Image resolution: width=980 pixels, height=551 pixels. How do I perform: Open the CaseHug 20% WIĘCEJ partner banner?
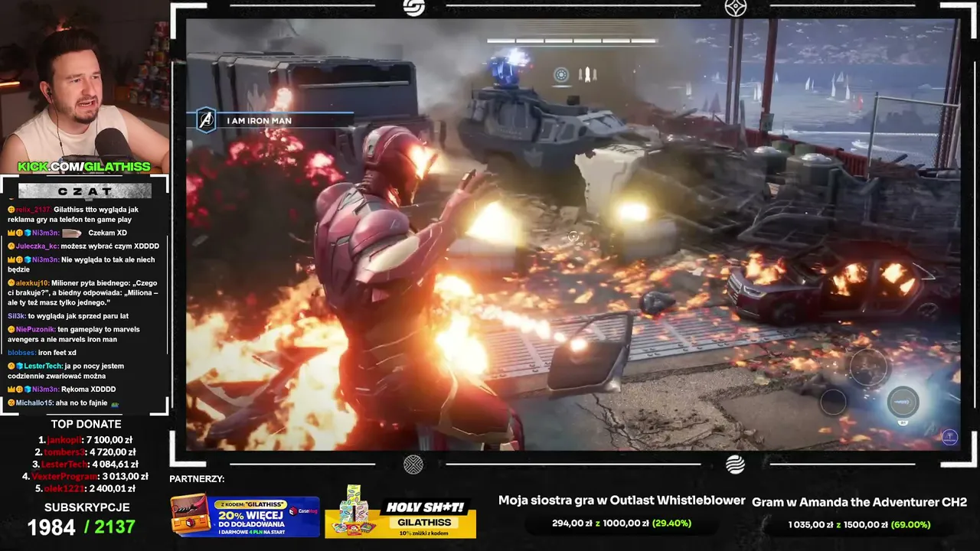245,516
